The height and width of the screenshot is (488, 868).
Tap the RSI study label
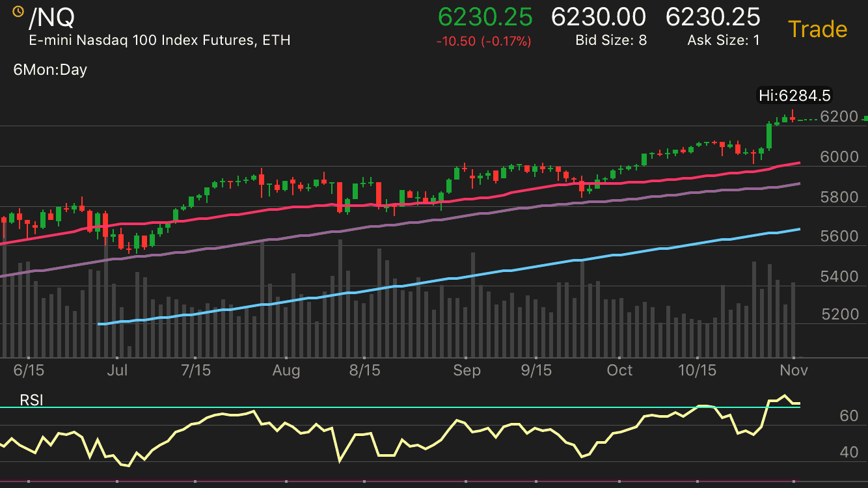(32, 400)
